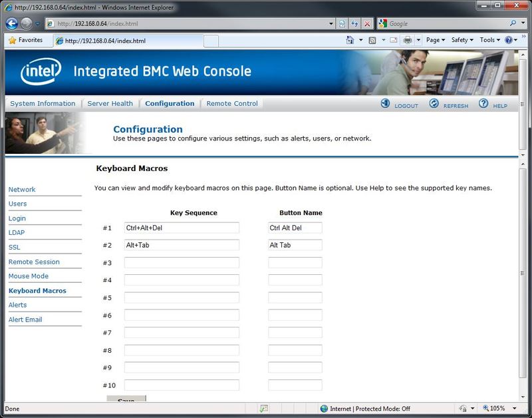This screenshot has width=532, height=418.
Task: Switch to the Server Health tab
Action: pyautogui.click(x=110, y=104)
